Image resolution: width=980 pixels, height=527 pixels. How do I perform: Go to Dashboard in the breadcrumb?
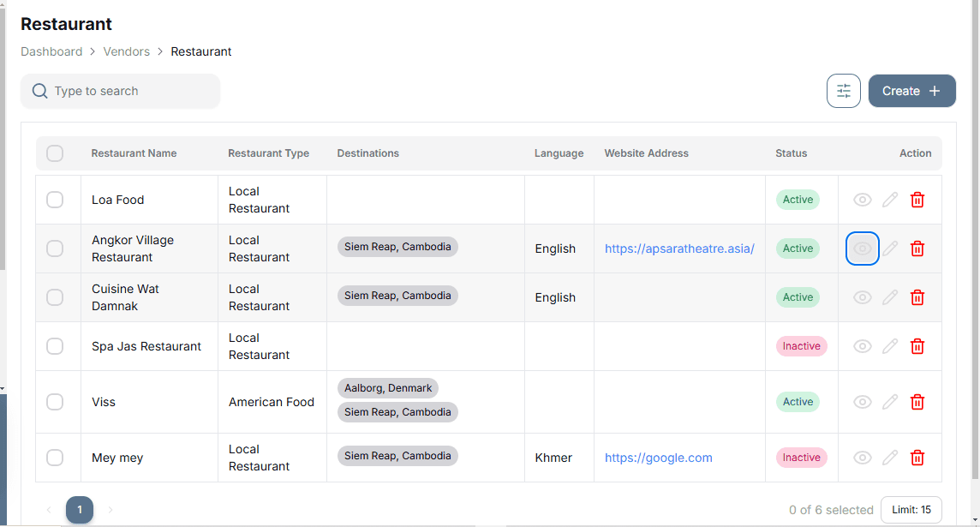51,51
